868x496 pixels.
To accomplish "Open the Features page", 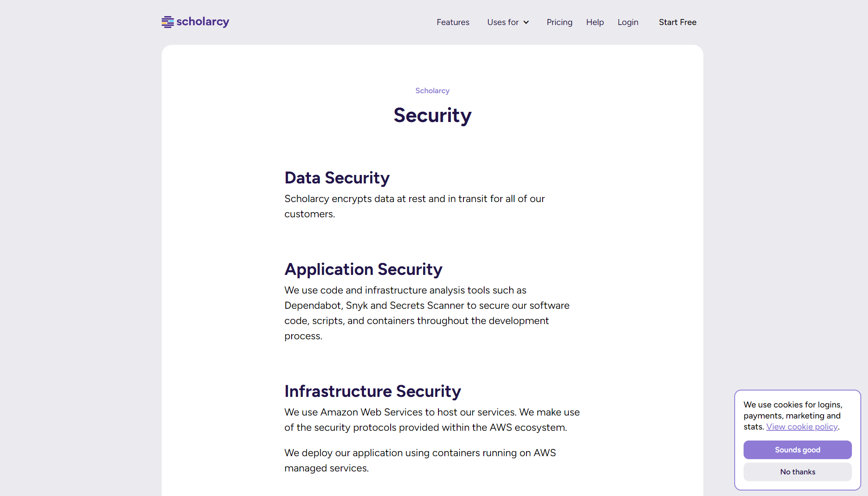I will point(453,22).
